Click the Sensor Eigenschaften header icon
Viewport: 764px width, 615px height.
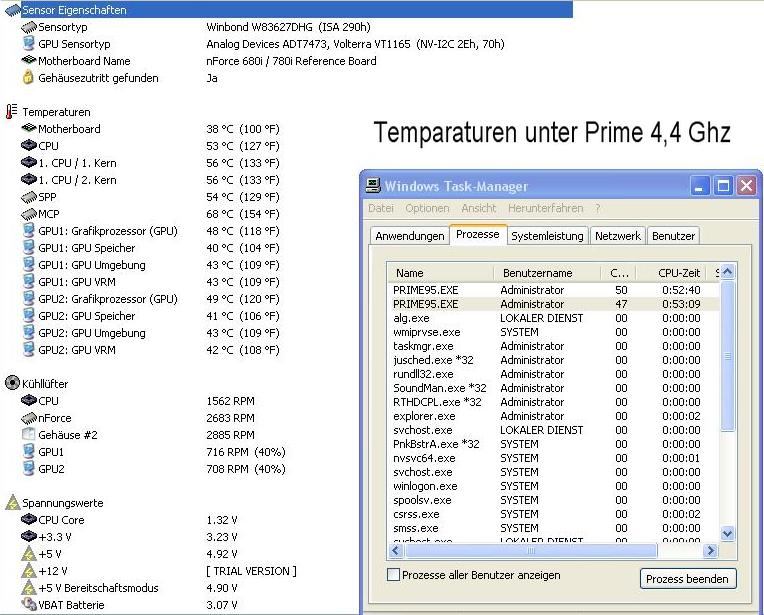[13, 10]
